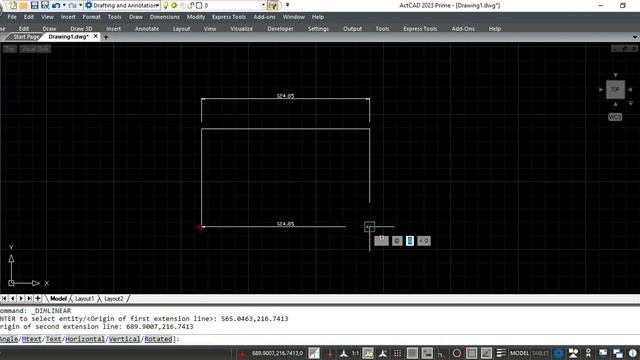The width and height of the screenshot is (640, 360).
Task: Open the Redo history dropdown arrow
Action: click(80, 5)
